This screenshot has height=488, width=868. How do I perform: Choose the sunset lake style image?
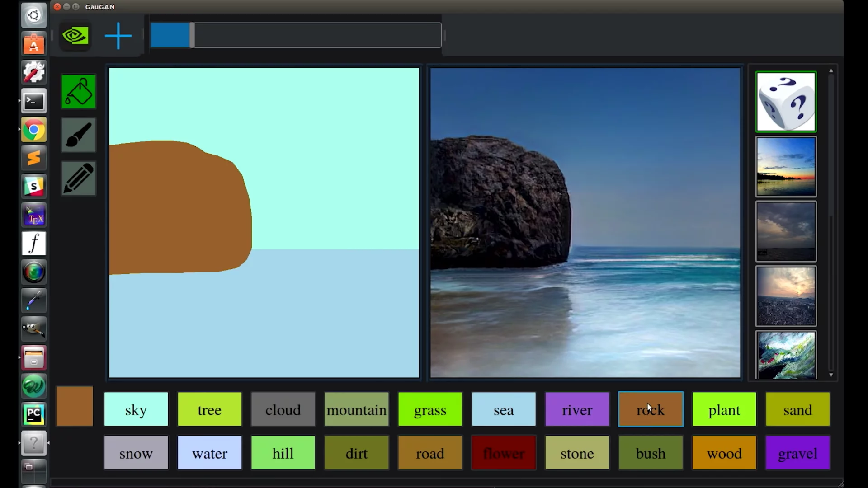point(786,167)
